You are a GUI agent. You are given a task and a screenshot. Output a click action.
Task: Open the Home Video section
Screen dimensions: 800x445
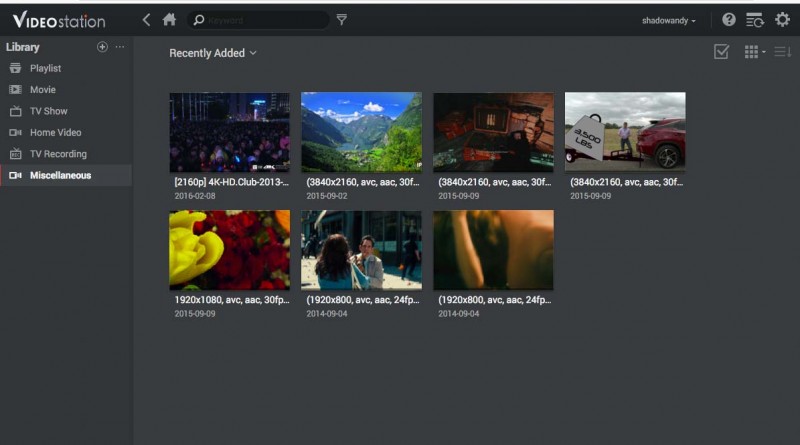(x=55, y=133)
